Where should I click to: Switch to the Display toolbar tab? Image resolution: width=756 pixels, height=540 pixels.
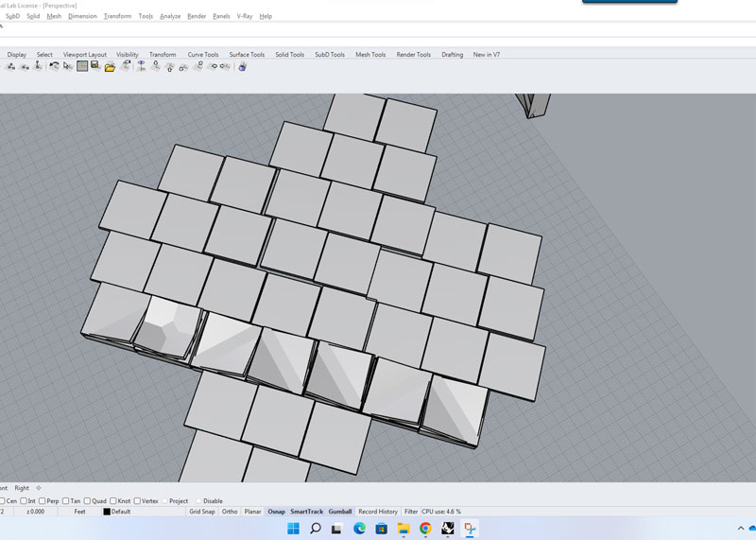17,55
